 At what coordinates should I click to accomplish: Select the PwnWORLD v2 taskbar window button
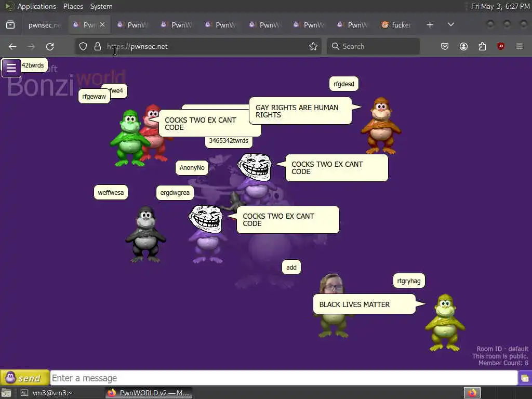pos(149,393)
